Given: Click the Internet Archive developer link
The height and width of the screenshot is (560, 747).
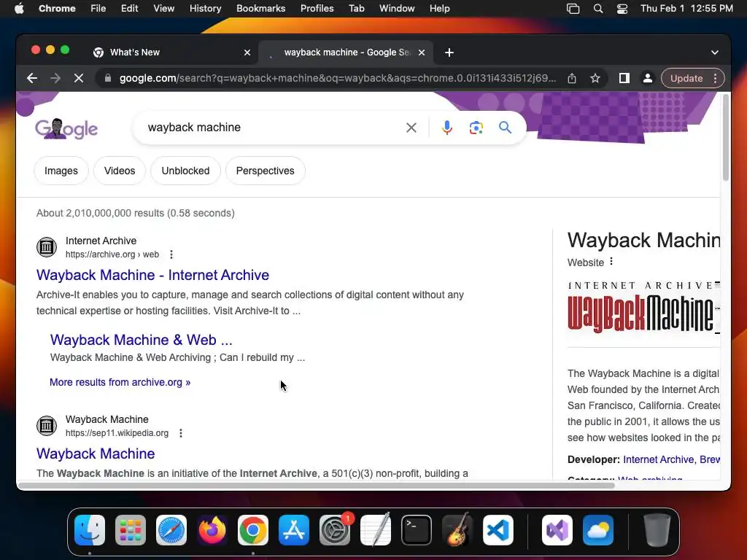Looking at the screenshot, I should point(659,459).
